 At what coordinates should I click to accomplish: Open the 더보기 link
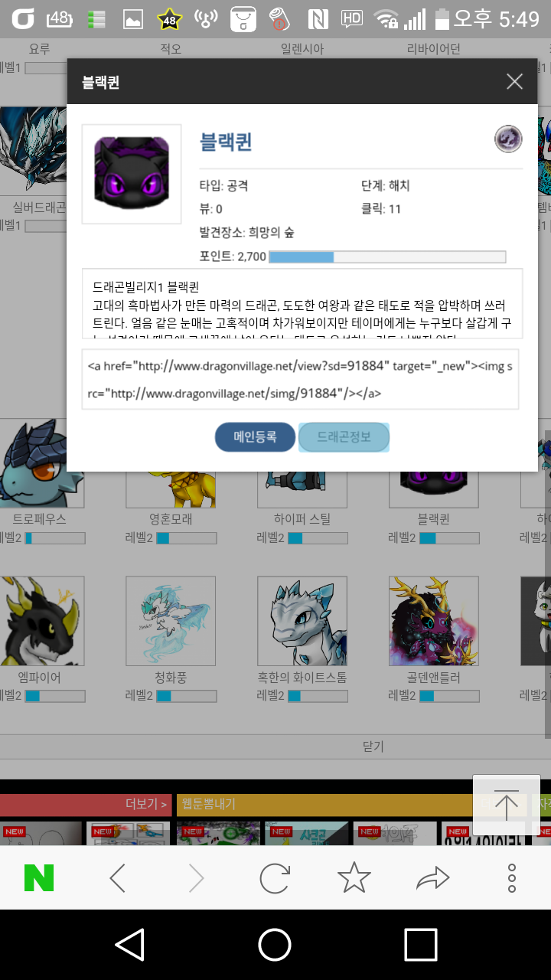pyautogui.click(x=146, y=804)
